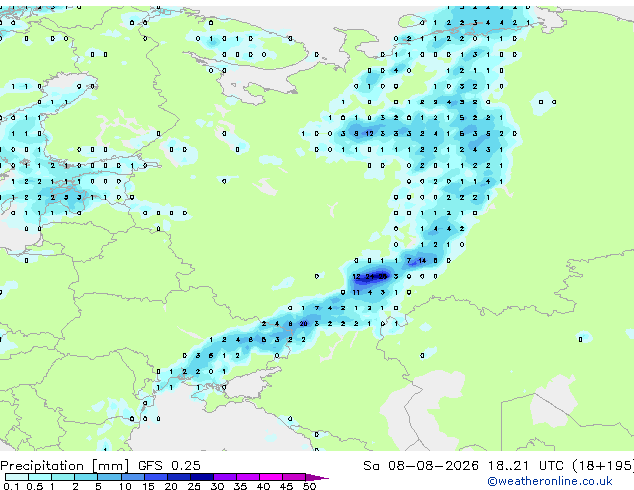
Task: Click the 1–2 mm legend color swatch
Action: point(63,477)
